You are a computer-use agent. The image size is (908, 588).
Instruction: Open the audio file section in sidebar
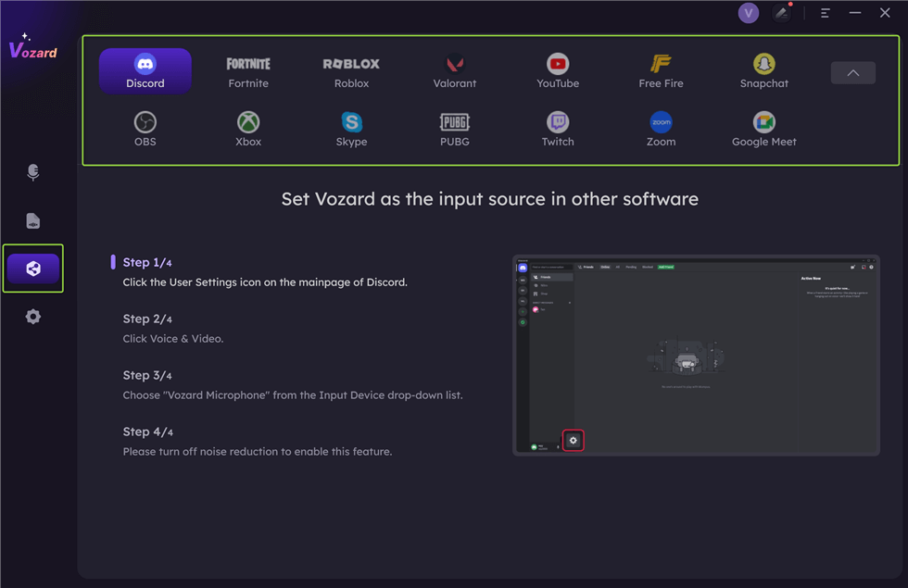click(33, 220)
